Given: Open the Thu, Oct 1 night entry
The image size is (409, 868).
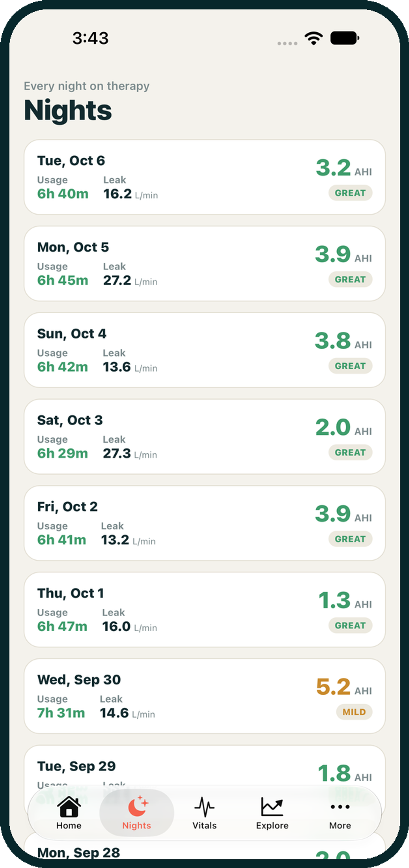Looking at the screenshot, I should click(204, 609).
